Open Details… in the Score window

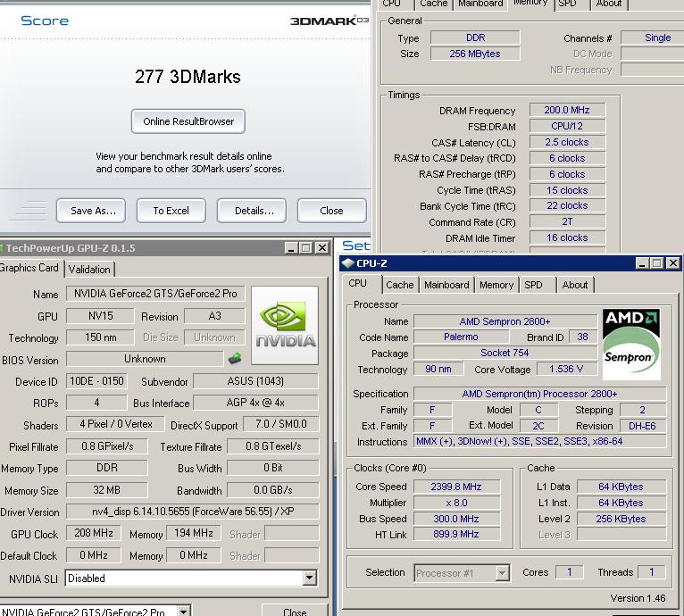coord(252,211)
